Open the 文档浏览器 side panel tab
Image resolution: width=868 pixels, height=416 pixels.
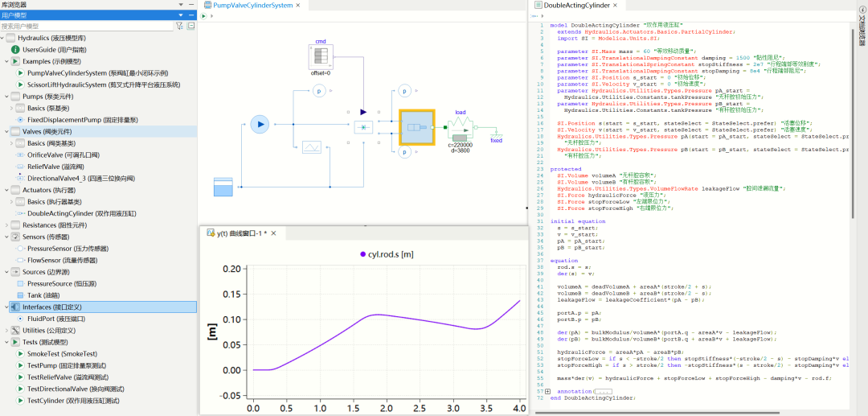(862, 27)
